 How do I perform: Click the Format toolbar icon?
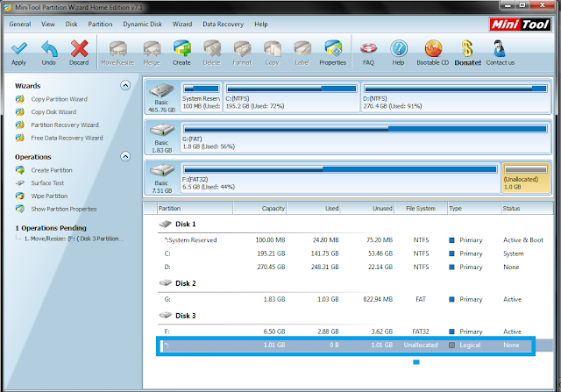pyautogui.click(x=242, y=48)
